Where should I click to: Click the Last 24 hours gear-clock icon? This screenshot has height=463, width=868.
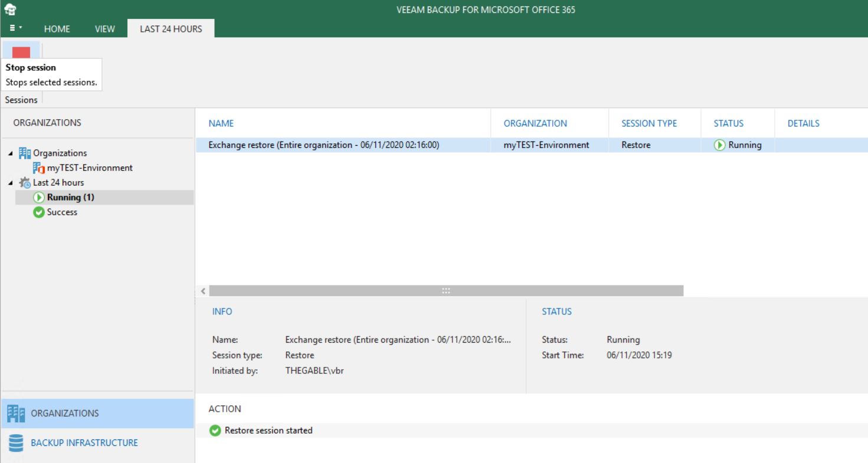pos(25,182)
